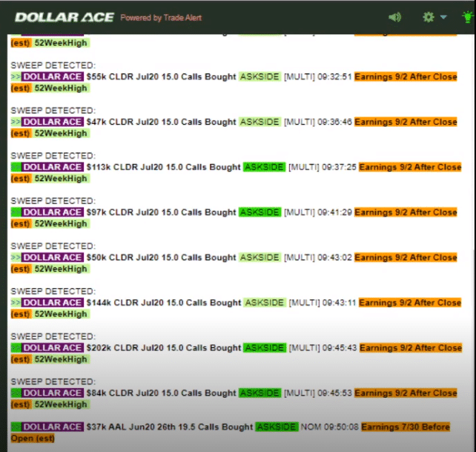
Task: Click the text "$202k CLDR Jul20 15.0 Calls Bought"
Action: coord(164,348)
